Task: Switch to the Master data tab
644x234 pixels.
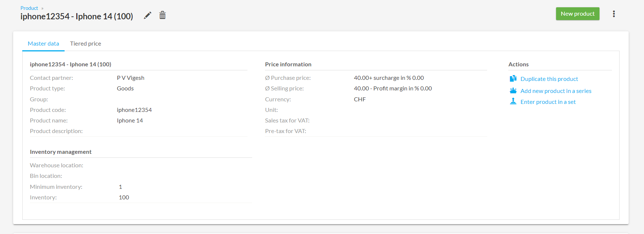Action: tap(43, 44)
